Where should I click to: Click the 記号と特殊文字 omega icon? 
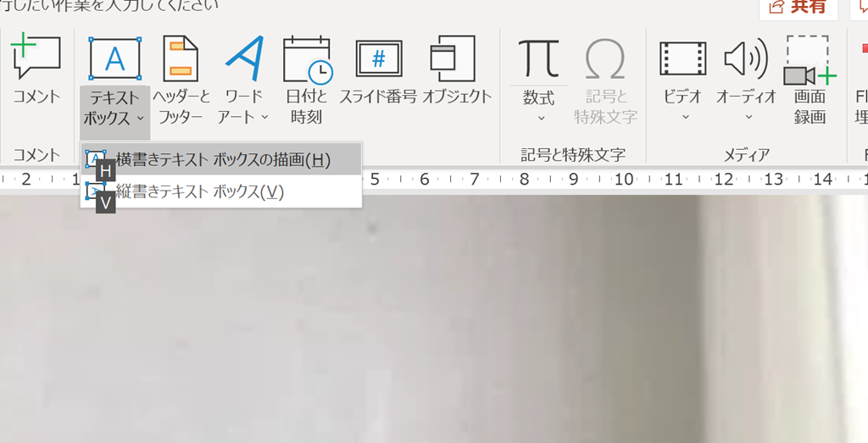click(x=605, y=58)
